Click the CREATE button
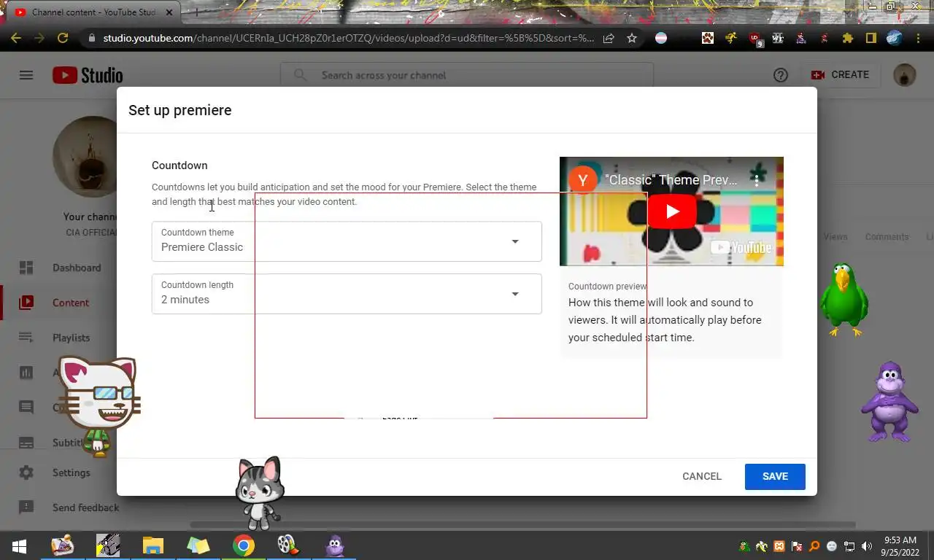The height and width of the screenshot is (560, 934). coord(840,75)
